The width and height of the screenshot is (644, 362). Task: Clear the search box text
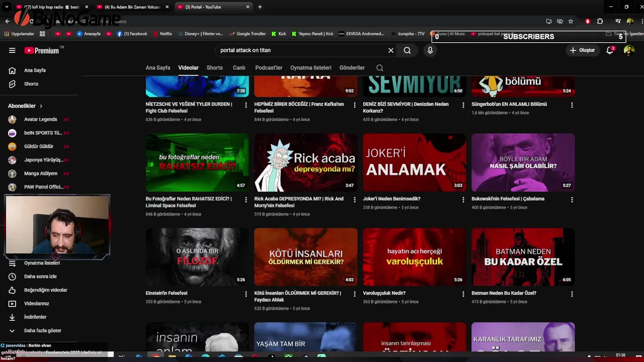tap(391, 50)
